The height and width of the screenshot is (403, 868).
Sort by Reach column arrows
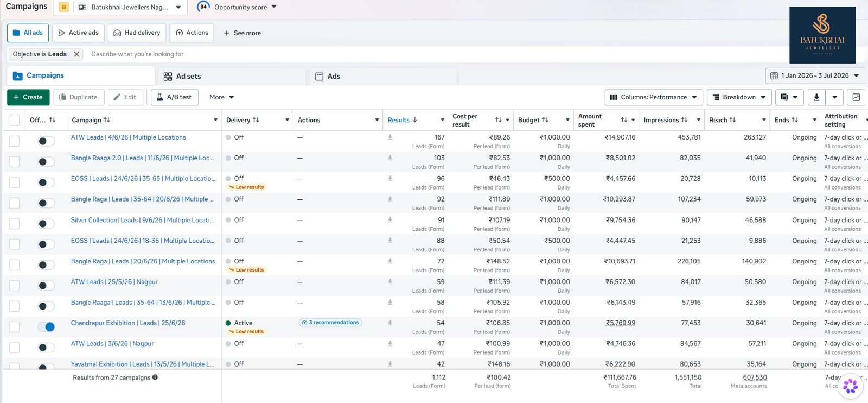[732, 120]
